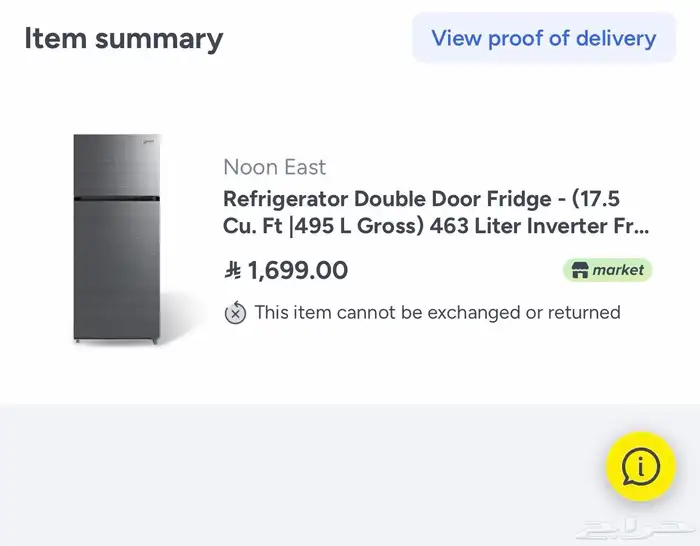The image size is (700, 546).
Task: Open View proof of delivery
Action: point(543,39)
